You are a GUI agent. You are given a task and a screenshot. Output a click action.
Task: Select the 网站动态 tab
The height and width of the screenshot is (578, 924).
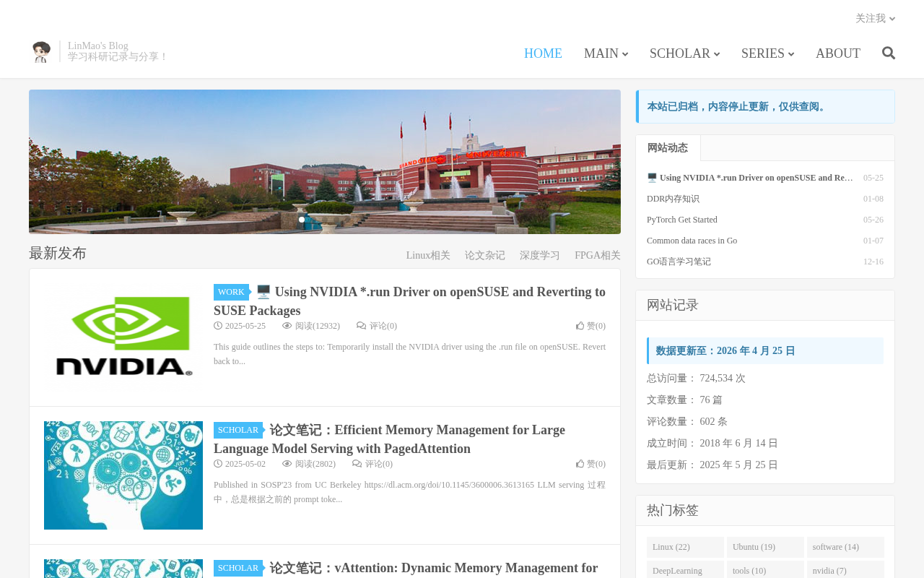tap(668, 148)
